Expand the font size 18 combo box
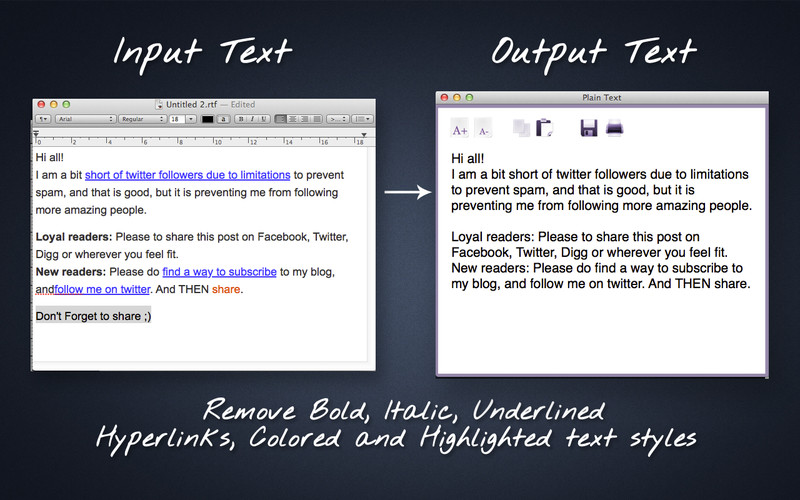 (190, 119)
